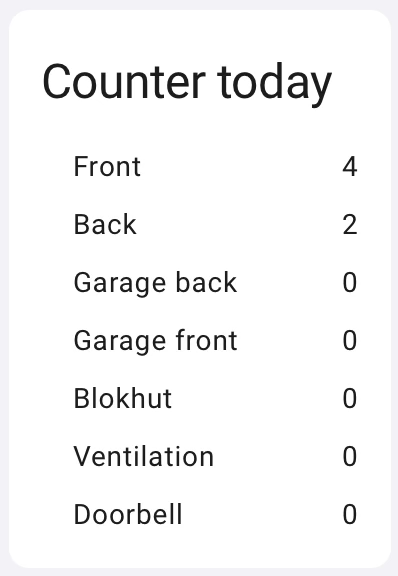Click the Counter today card title

[187, 84]
